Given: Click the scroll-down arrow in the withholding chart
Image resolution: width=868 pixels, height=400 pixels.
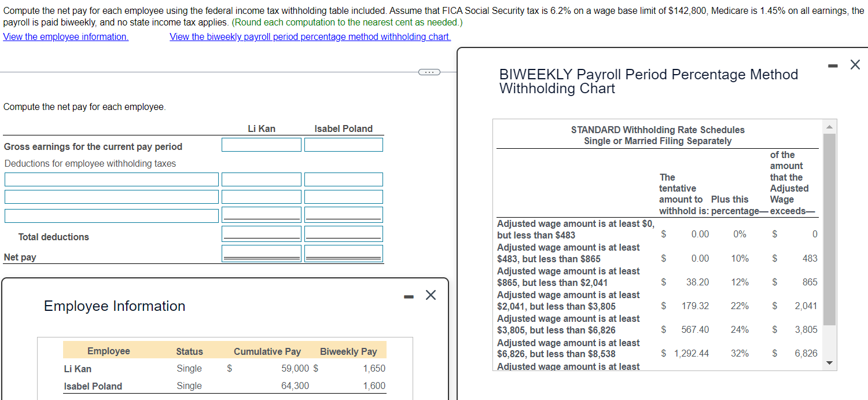Looking at the screenshot, I should [829, 362].
